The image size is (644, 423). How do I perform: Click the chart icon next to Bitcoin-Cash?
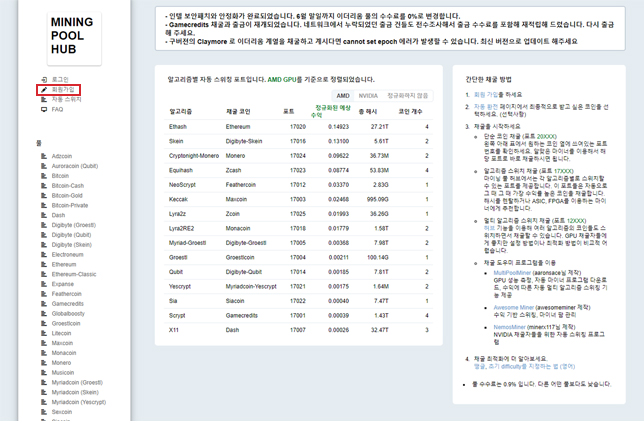[44, 186]
